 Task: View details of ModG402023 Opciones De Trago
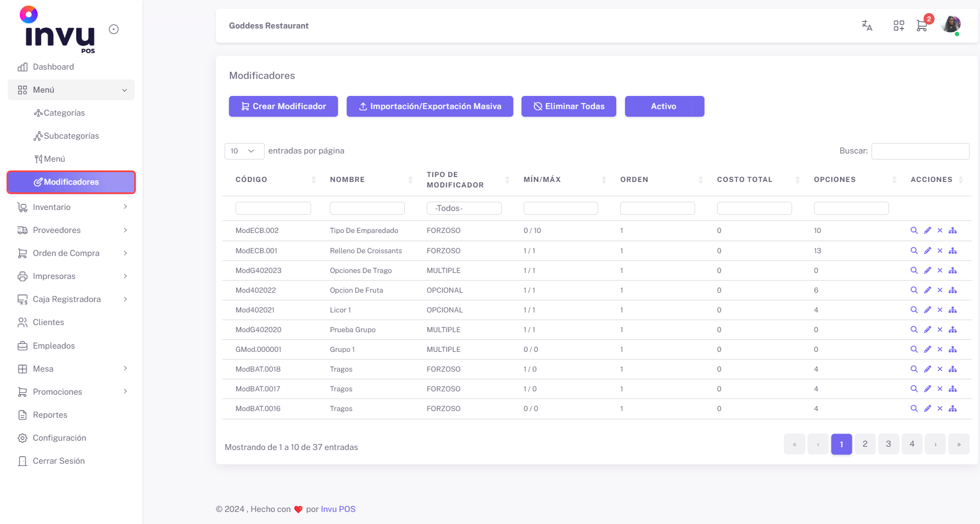click(914, 270)
